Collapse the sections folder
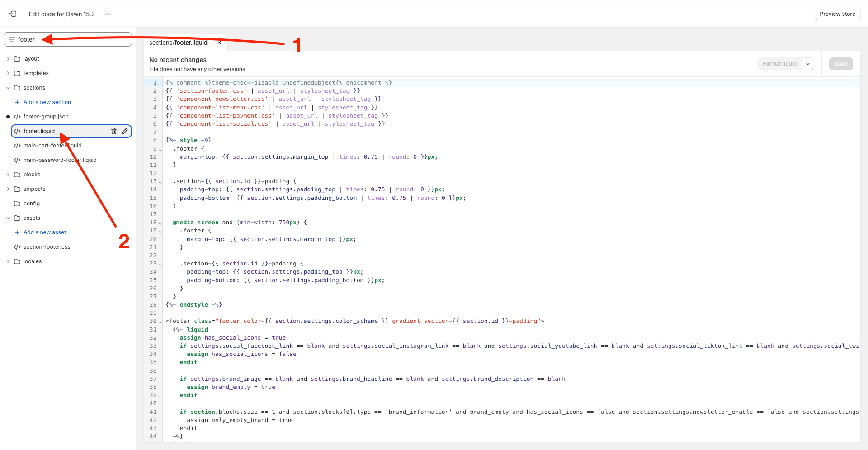 8,88
